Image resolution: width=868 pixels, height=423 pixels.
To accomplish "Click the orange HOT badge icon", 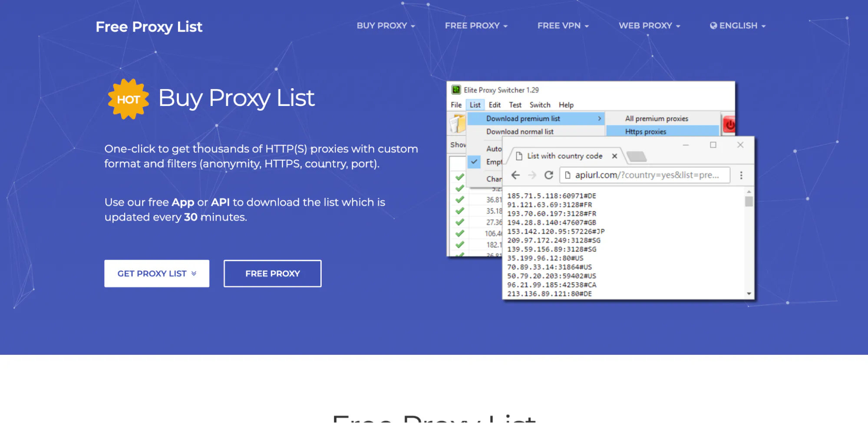I will tap(129, 99).
